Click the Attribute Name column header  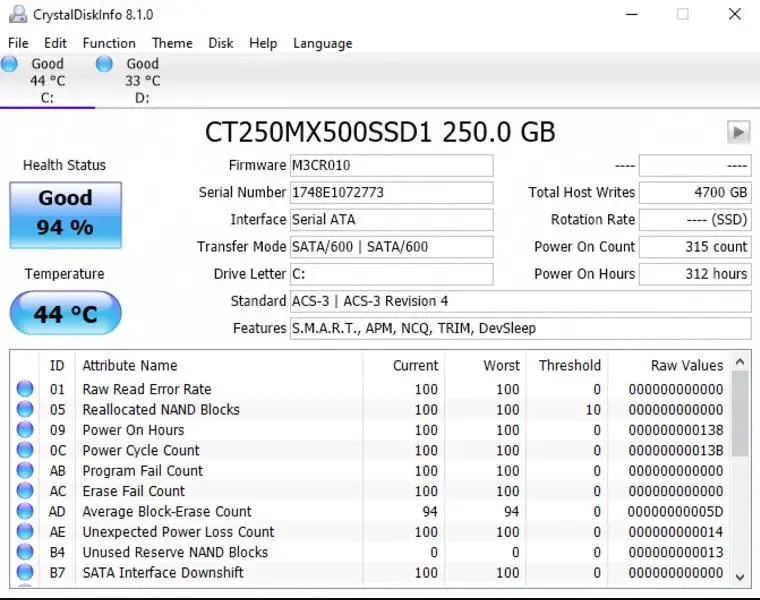[130, 365]
